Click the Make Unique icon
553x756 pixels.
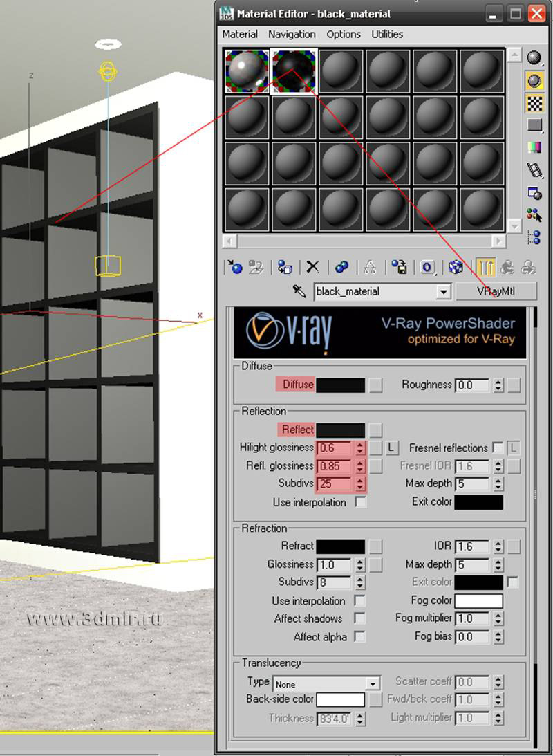(x=370, y=266)
